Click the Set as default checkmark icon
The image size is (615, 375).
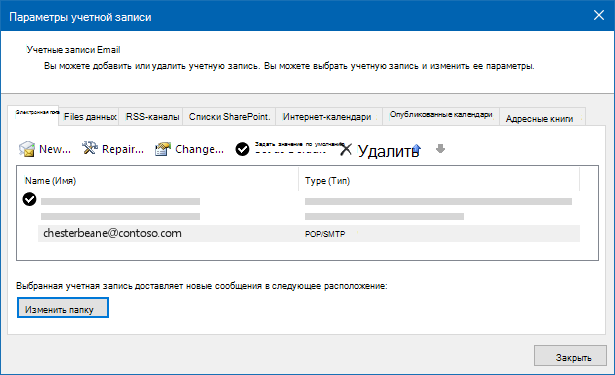tap(242, 149)
